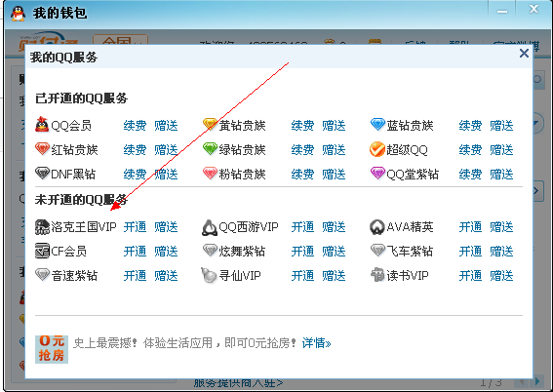Activate 音速紫钻 via 开通
553x392 pixels.
(x=135, y=276)
